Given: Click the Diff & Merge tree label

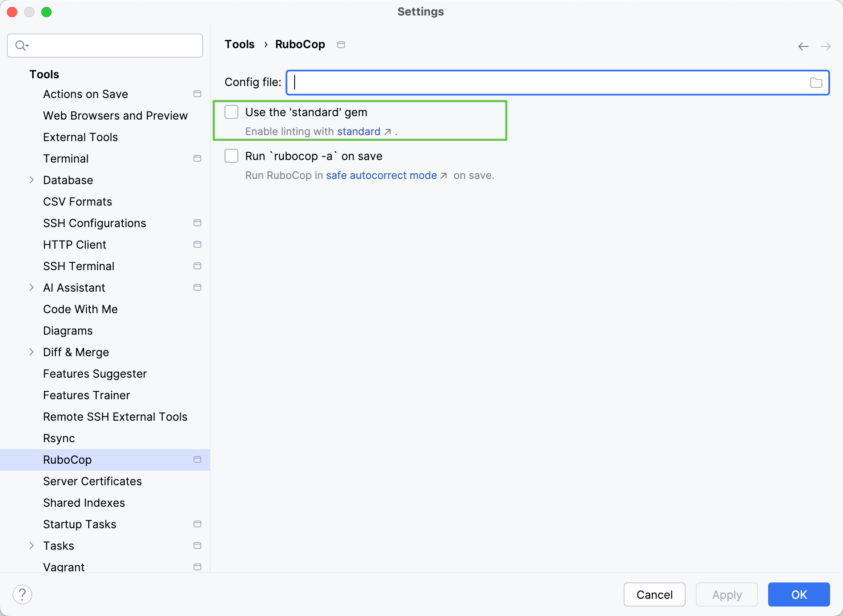Looking at the screenshot, I should 76,352.
